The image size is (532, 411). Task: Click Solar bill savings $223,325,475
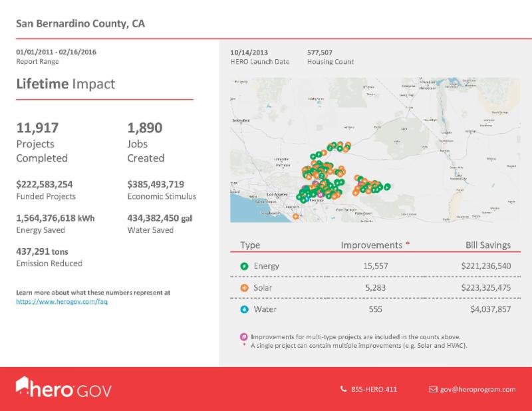[x=486, y=288]
